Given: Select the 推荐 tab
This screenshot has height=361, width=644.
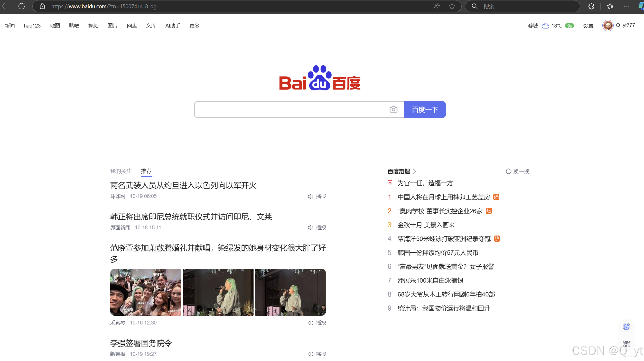Looking at the screenshot, I should click(x=146, y=171).
